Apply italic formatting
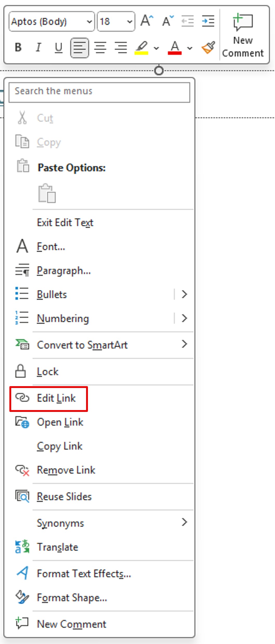 tap(38, 47)
